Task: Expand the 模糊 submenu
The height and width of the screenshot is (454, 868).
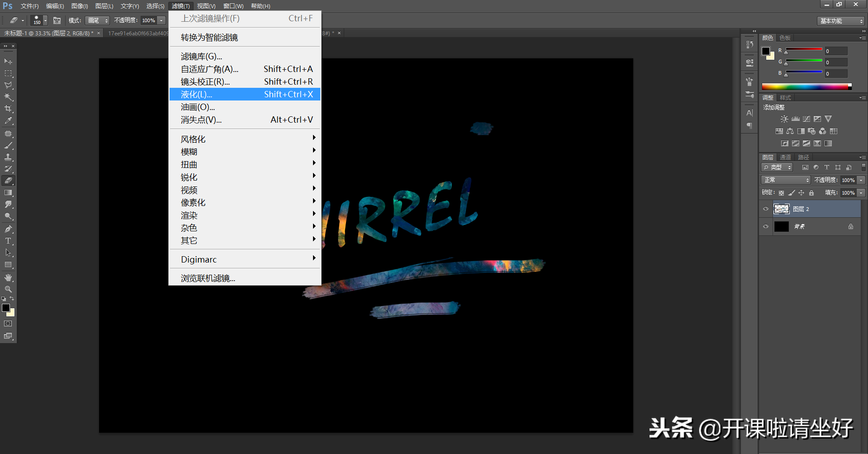Action: coord(245,152)
